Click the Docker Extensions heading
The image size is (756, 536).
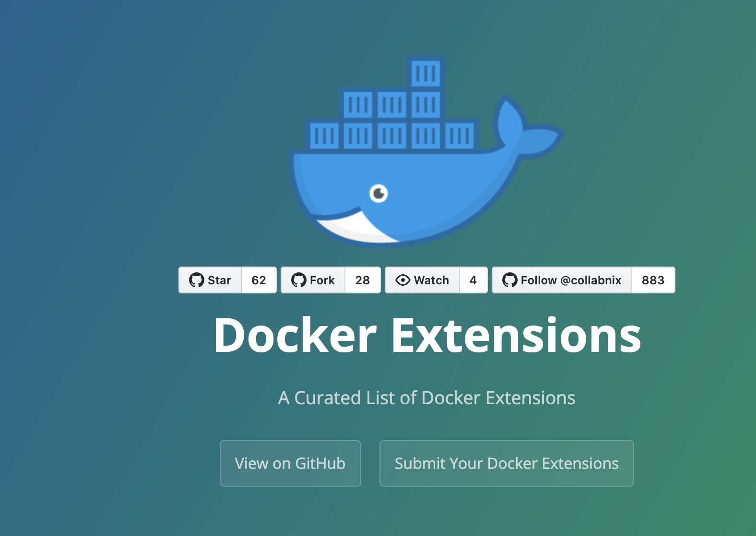(x=427, y=335)
